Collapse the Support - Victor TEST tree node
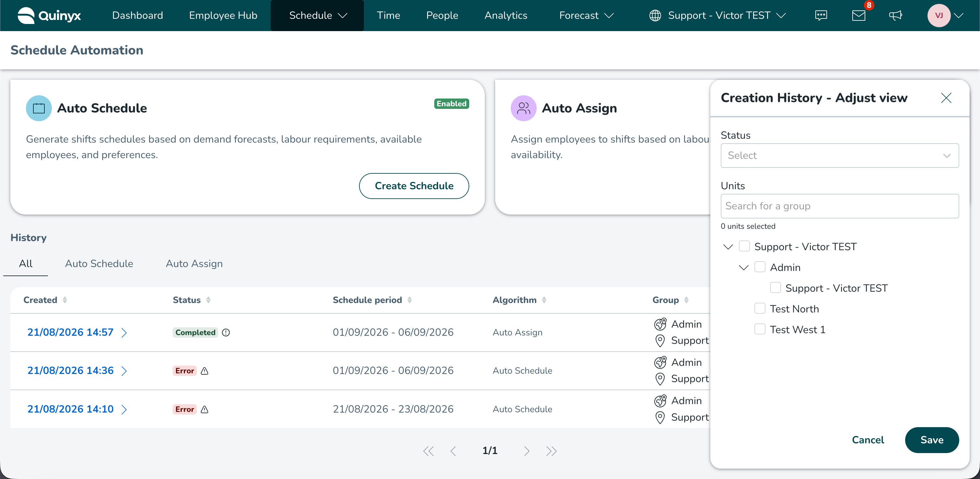Screen dimensions: 980x479 pyautogui.click(x=728, y=247)
